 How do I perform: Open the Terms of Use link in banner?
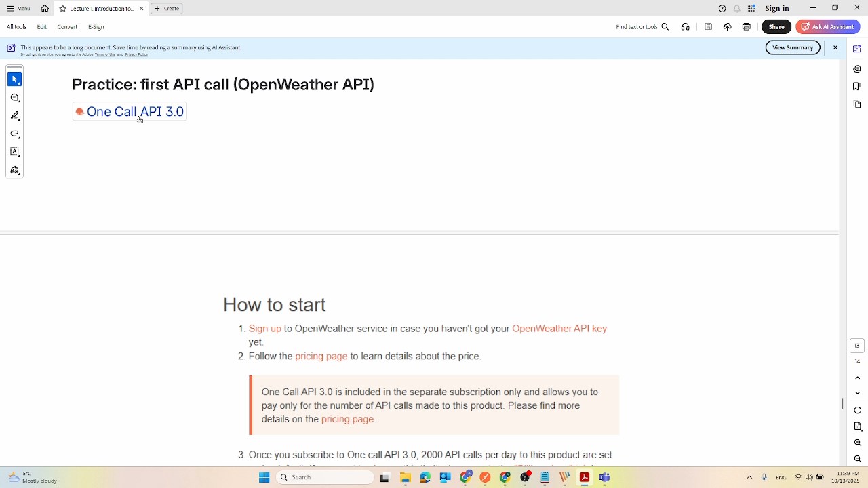point(105,54)
